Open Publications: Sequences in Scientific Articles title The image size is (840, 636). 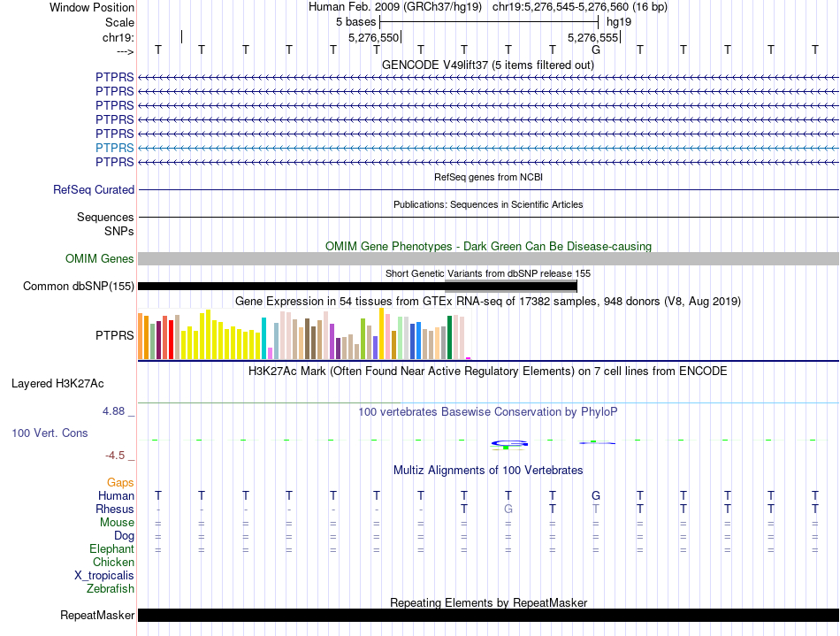(488, 204)
